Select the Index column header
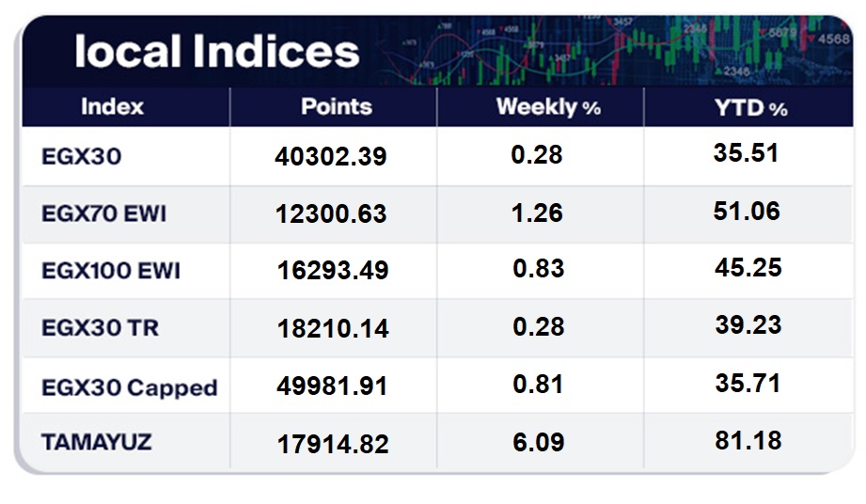 click(112, 106)
